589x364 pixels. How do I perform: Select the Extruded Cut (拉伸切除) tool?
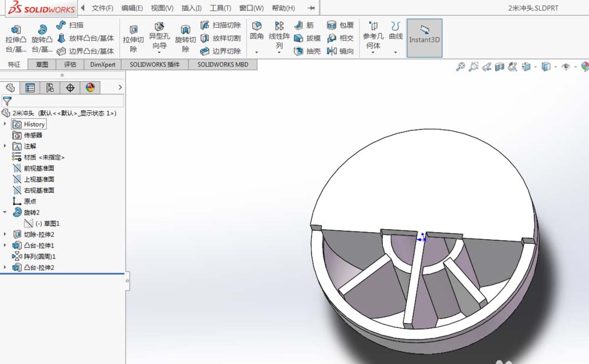point(133,39)
